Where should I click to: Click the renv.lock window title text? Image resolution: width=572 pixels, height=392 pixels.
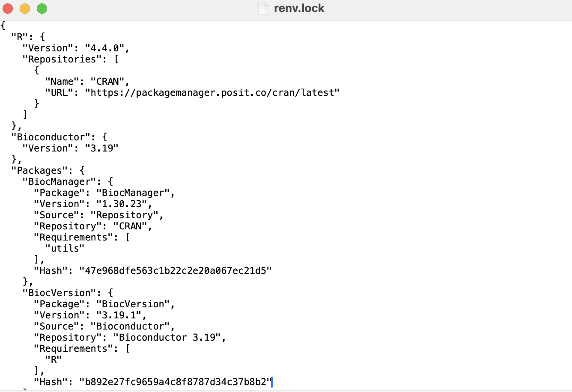click(x=299, y=8)
